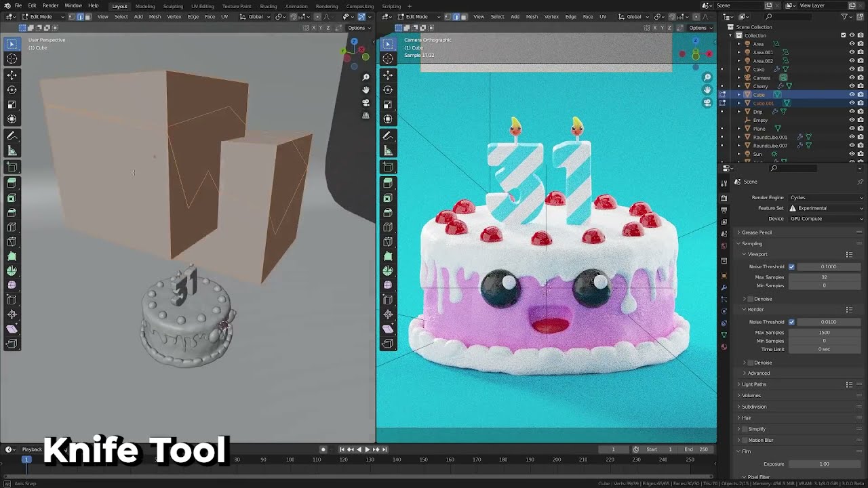Select the Scale tool in left viewport toolbar
The width and height of the screenshot is (868, 488).
(x=12, y=105)
